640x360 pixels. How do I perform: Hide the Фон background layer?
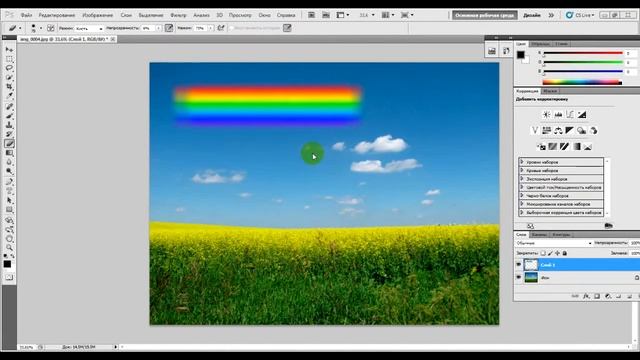518,278
